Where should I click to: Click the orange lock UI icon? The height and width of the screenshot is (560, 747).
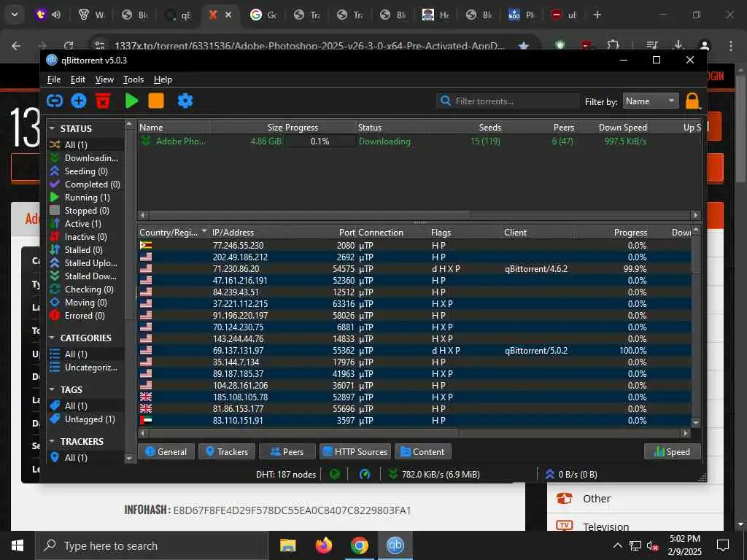(x=692, y=101)
